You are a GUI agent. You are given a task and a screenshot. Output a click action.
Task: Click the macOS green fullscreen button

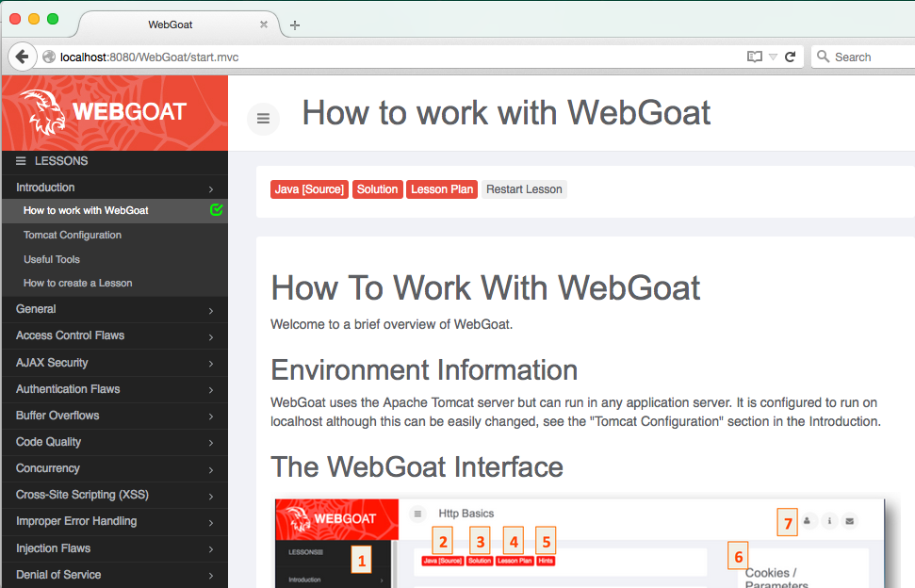(53, 19)
